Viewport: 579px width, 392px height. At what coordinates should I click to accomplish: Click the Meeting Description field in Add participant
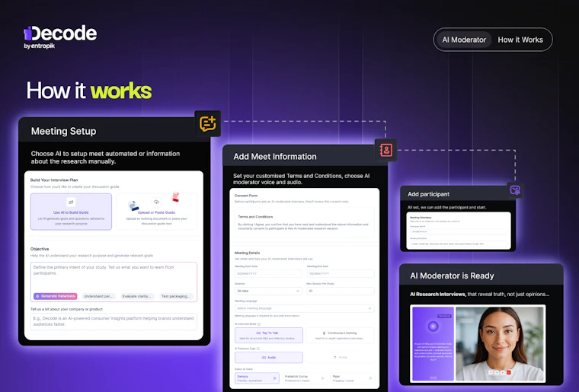[458, 244]
